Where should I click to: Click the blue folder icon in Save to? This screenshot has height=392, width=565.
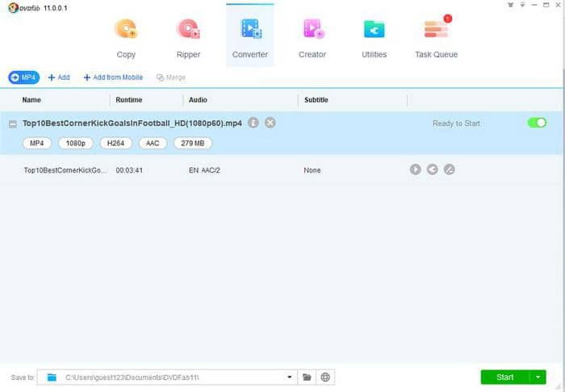(x=52, y=377)
